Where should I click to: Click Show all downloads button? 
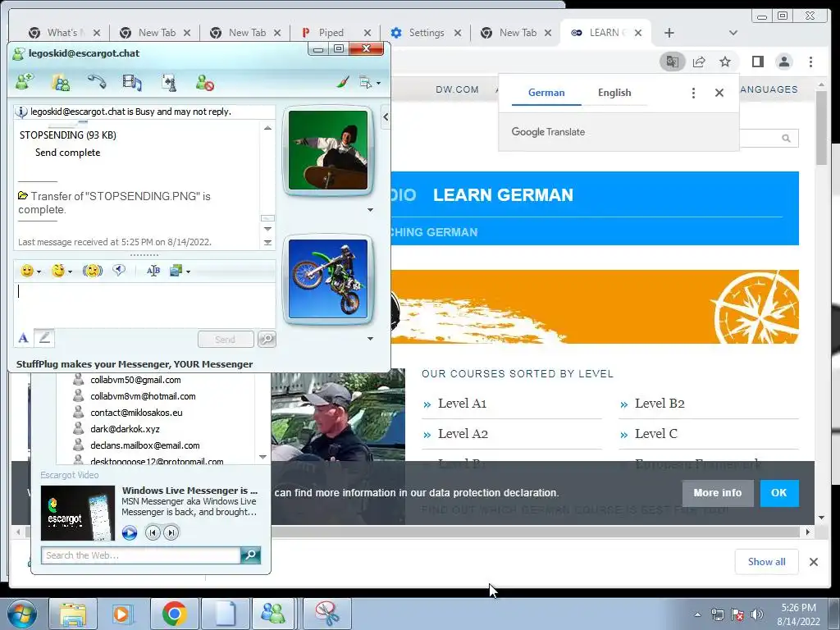click(767, 561)
